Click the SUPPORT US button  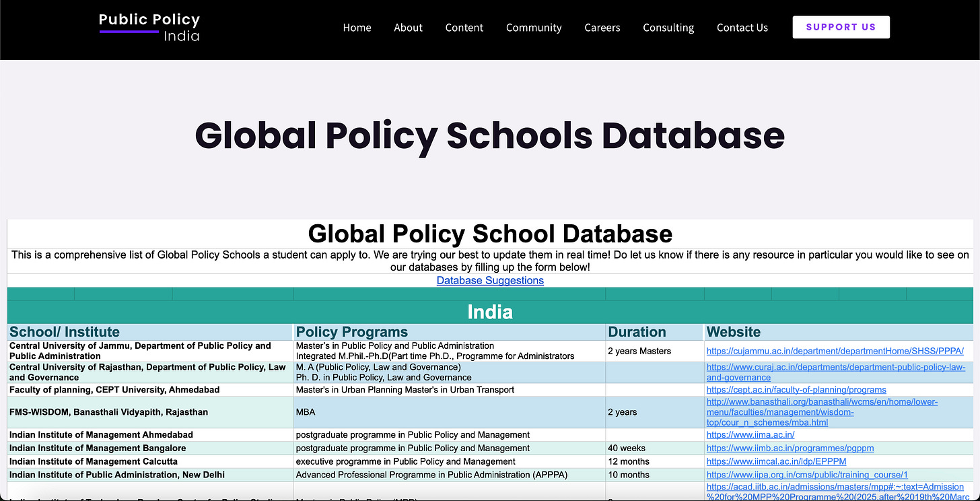841,27
